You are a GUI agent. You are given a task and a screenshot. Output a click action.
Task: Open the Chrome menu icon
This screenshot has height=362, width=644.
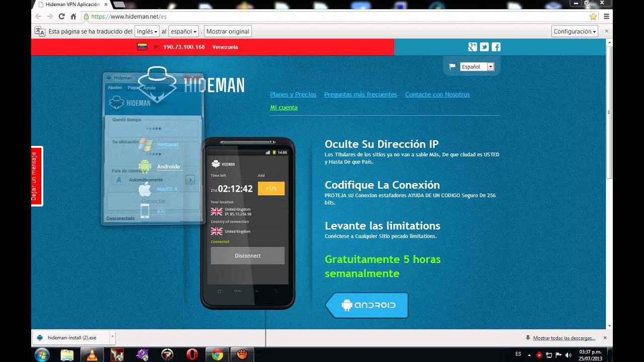607,16
